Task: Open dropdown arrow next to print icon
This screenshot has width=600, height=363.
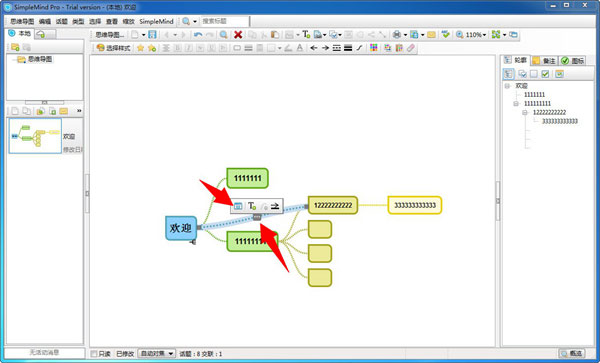Action: [x=405, y=35]
